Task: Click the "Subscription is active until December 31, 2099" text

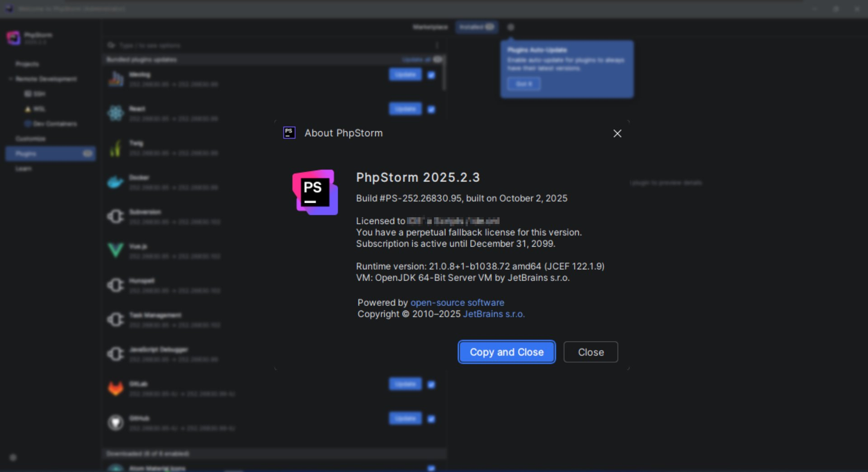Action: click(x=456, y=243)
